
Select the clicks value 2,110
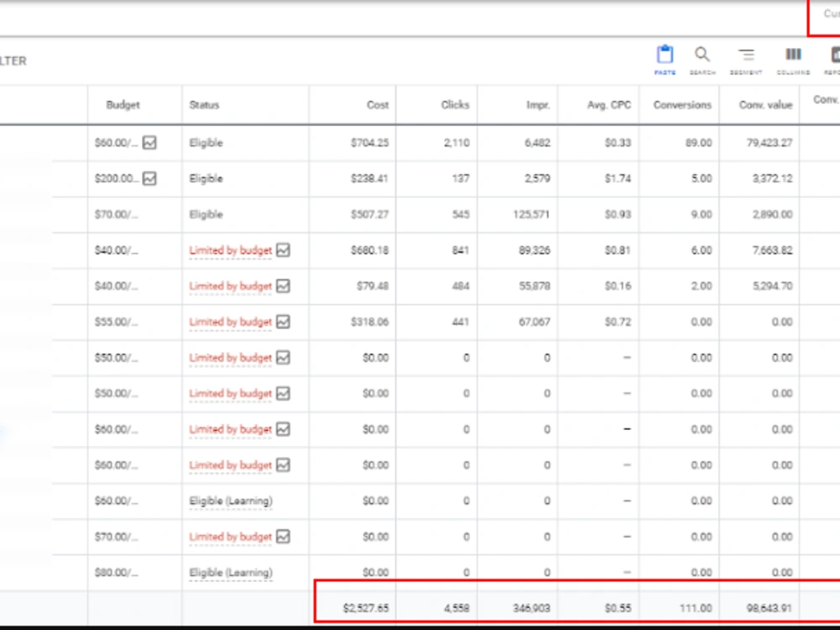click(x=456, y=143)
